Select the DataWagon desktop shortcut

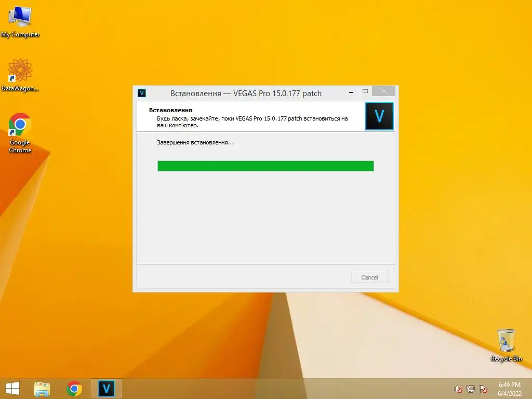tap(20, 75)
